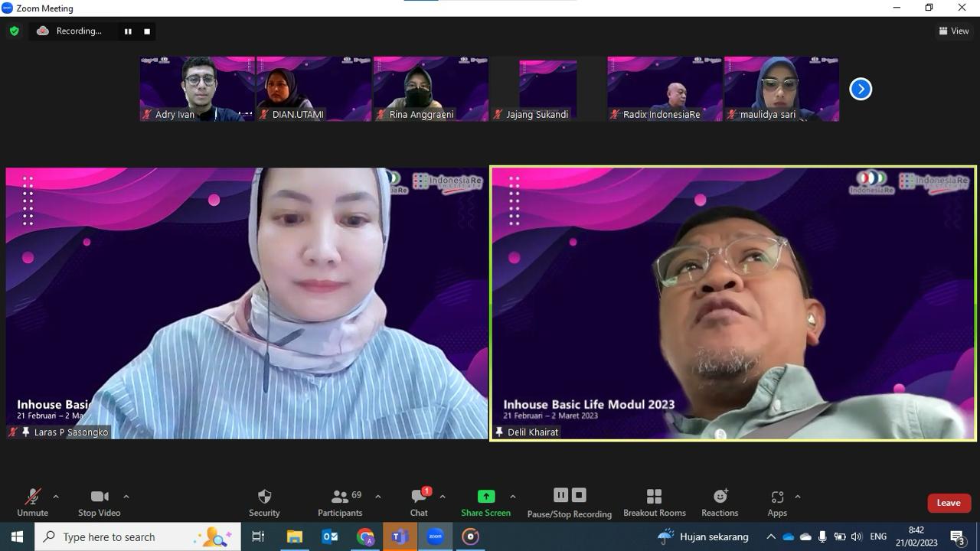Open the Chat panel
The height and width of the screenshot is (551, 980).
tap(419, 503)
